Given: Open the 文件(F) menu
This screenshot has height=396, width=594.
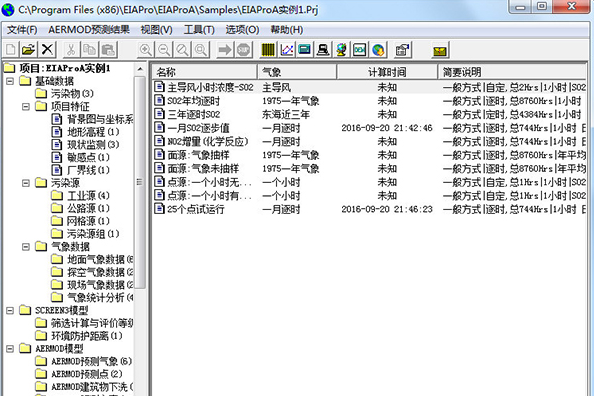Looking at the screenshot, I should click(22, 30).
